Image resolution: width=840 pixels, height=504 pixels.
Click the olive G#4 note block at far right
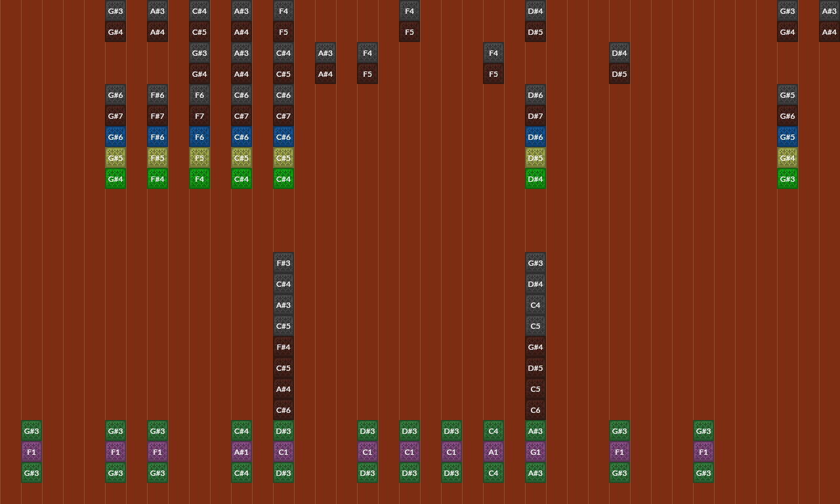coord(787,157)
